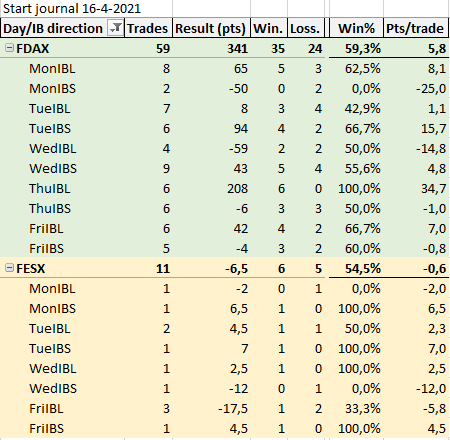Collapse the FDAX group
This screenshot has height=440, width=450.
click(x=9, y=48)
